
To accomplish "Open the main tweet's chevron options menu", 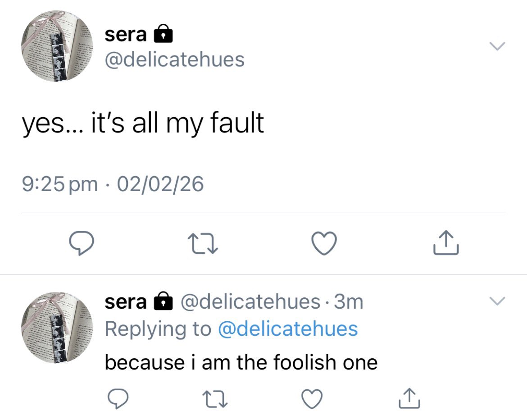I will (x=497, y=46).
